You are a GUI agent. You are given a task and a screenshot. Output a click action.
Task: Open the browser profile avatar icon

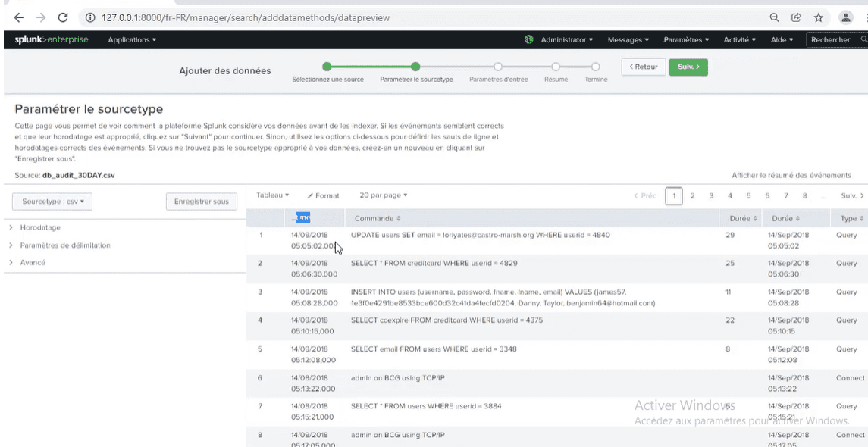pos(847,17)
